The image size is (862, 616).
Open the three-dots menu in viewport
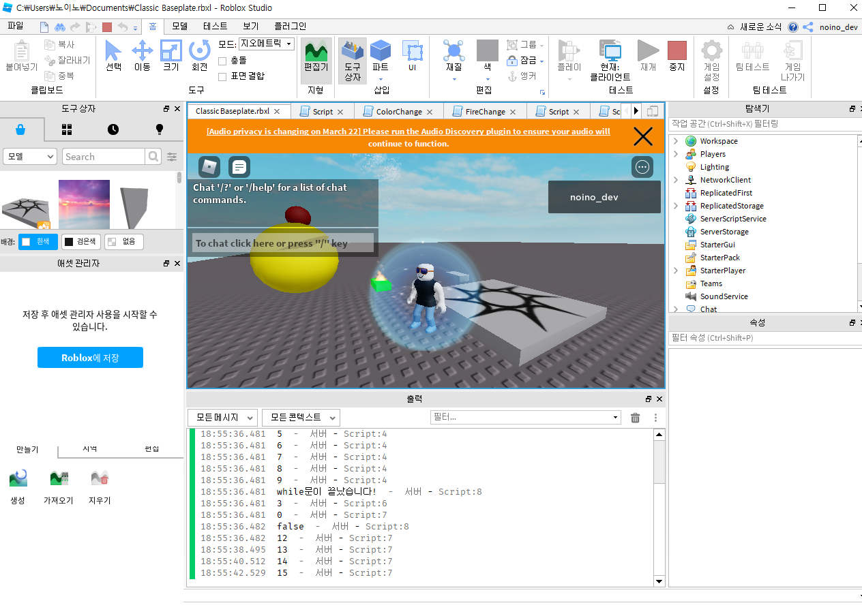[x=642, y=167]
